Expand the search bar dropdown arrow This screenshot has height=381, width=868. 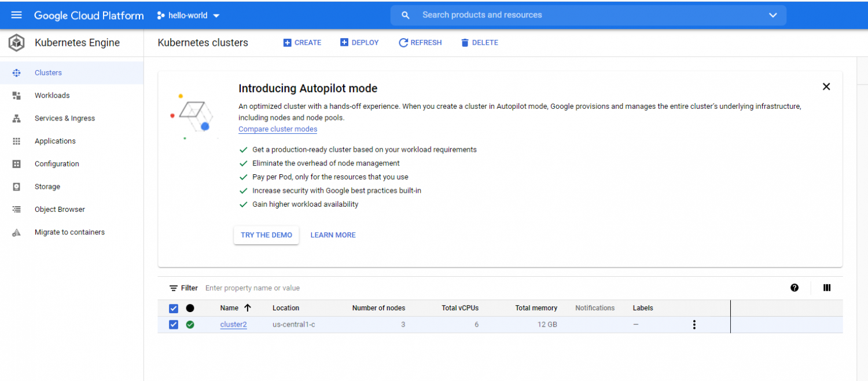tap(773, 15)
